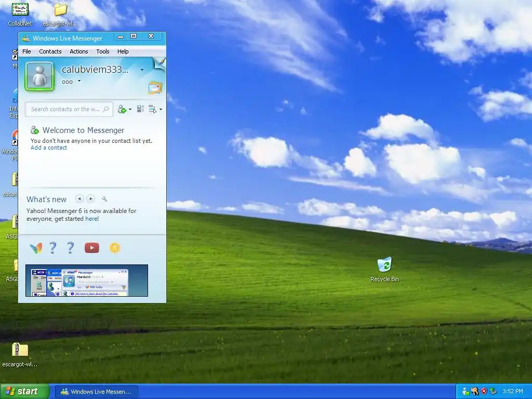The width and height of the screenshot is (532, 399).
Task: Open the YouTube tab icon
Action: click(92, 248)
